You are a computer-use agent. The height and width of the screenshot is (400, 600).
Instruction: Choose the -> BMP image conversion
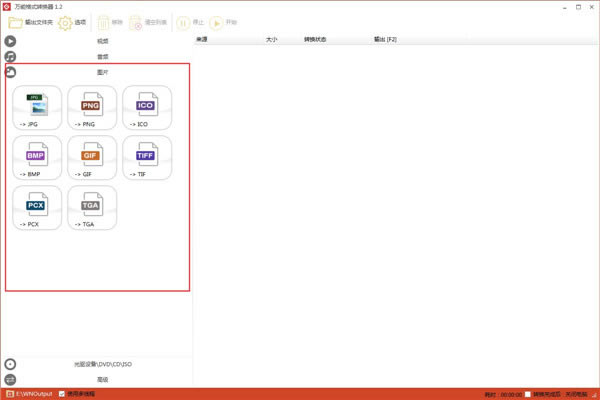pyautogui.click(x=37, y=158)
